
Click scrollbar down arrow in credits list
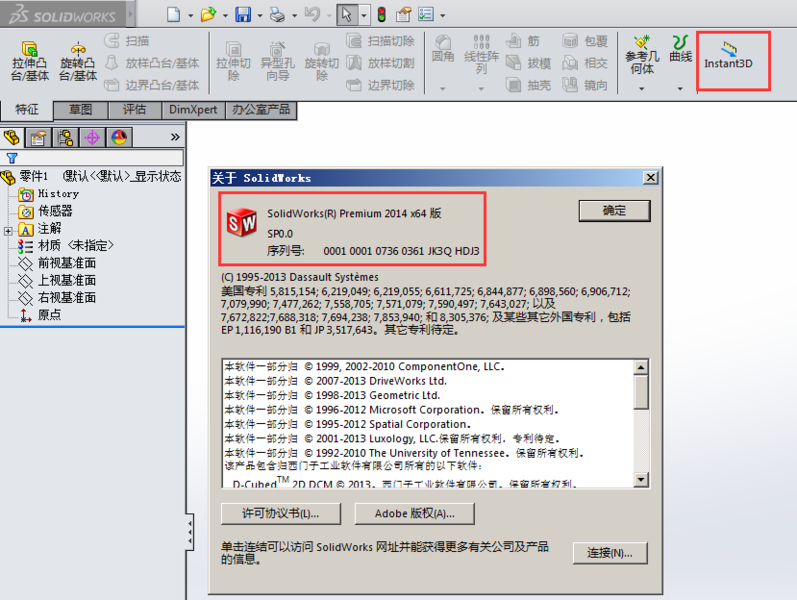(x=641, y=479)
